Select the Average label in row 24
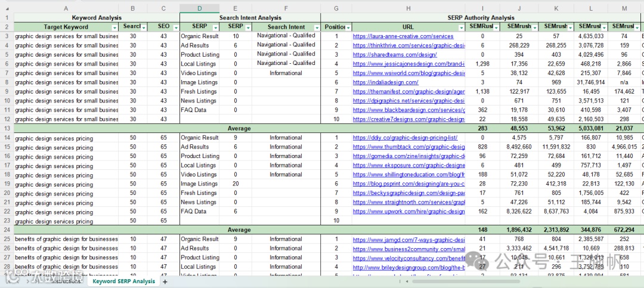 239,230
